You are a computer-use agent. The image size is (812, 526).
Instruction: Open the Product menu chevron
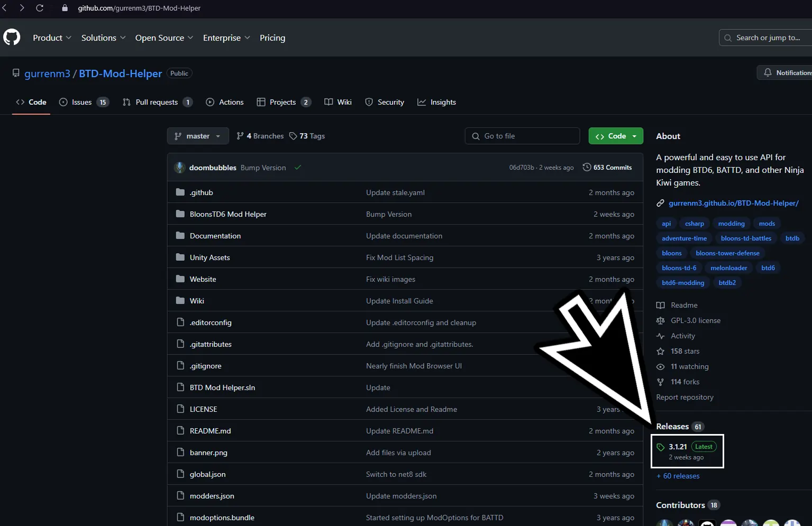[68, 38]
